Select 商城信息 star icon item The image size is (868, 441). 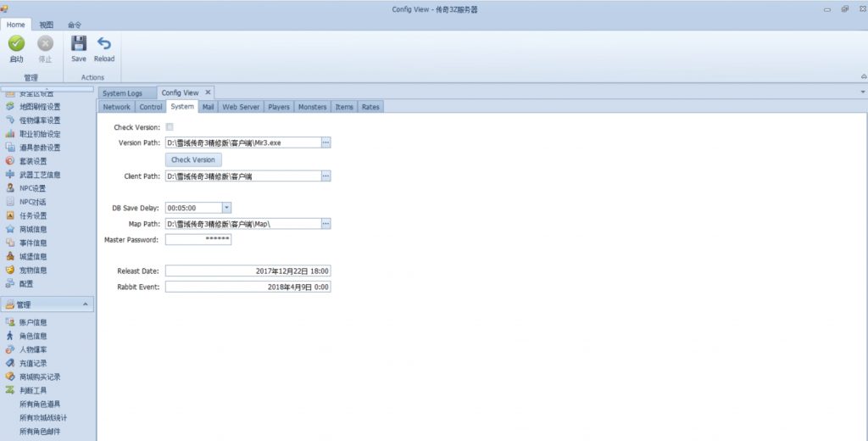pos(32,229)
